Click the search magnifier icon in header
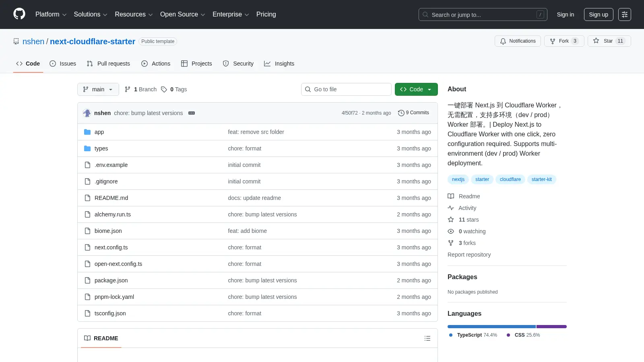 point(425,14)
